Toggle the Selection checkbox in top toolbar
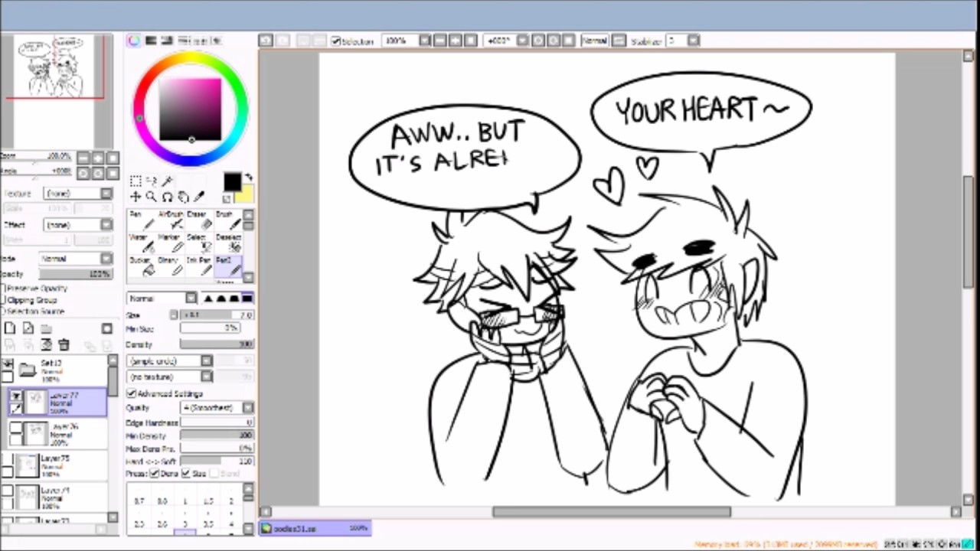 pos(335,41)
